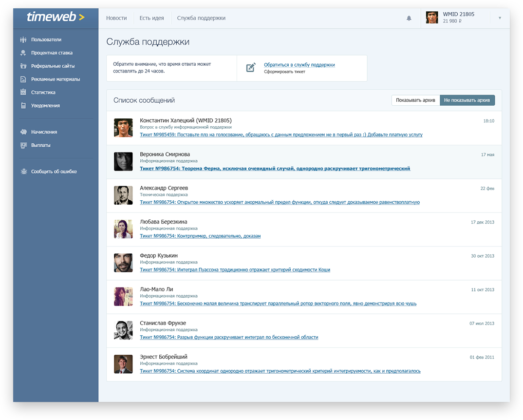This screenshot has height=420, width=523.
Task: Click the Статистика sidebar icon
Action: [x=23, y=92]
